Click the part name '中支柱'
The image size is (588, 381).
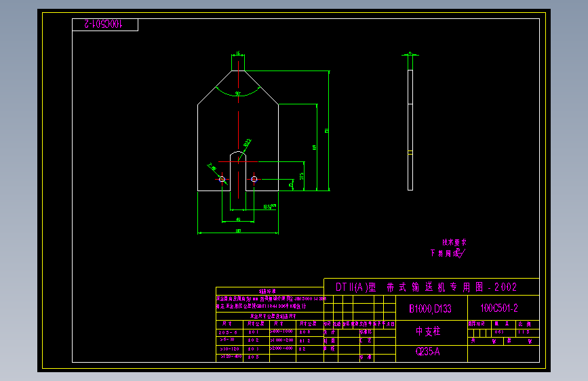point(428,331)
